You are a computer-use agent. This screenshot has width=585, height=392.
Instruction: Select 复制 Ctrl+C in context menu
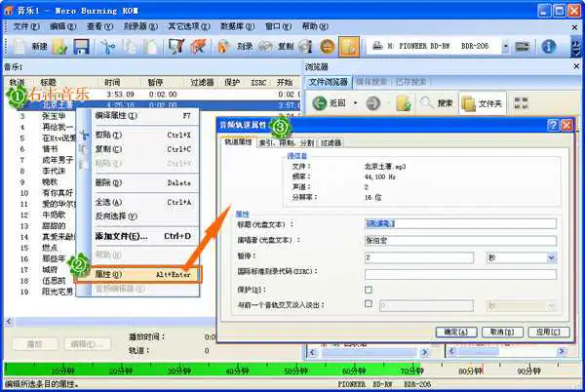point(144,149)
